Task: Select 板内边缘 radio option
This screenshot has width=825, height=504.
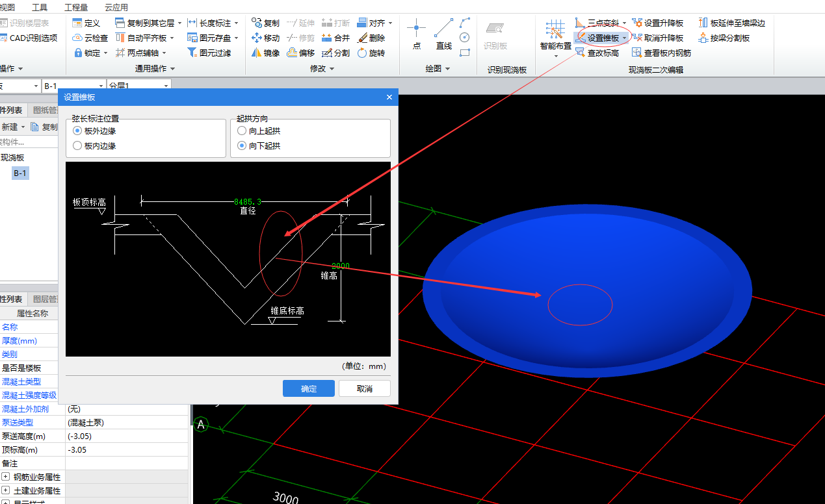Action: coord(95,146)
